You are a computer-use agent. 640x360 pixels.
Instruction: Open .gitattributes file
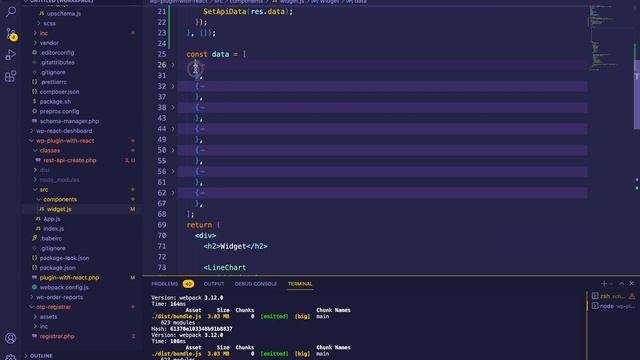click(57, 62)
